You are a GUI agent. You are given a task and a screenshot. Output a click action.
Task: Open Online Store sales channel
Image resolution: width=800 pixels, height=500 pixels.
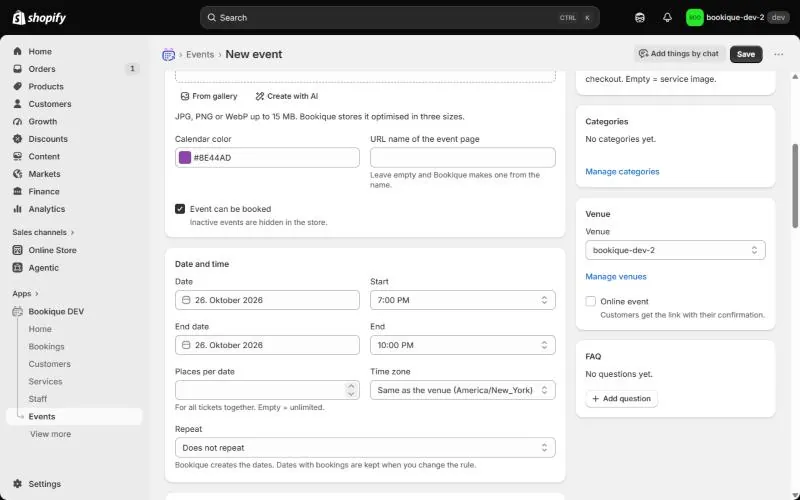pos(53,250)
